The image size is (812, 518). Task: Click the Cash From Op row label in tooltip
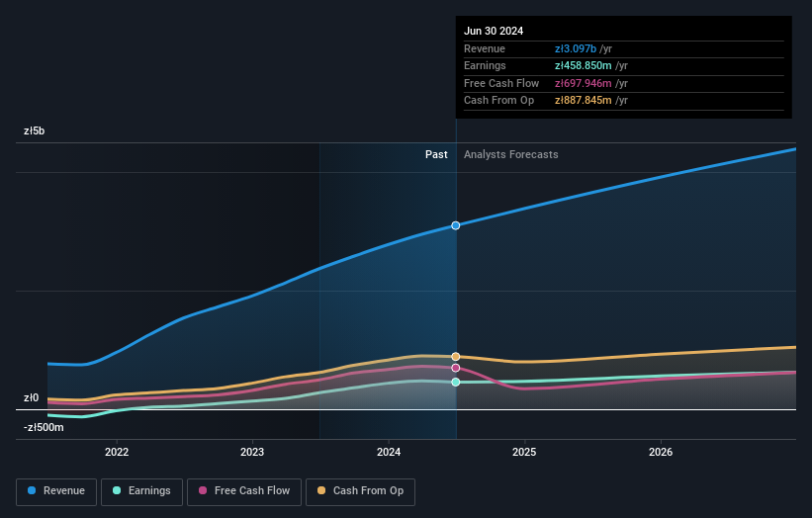coord(498,101)
